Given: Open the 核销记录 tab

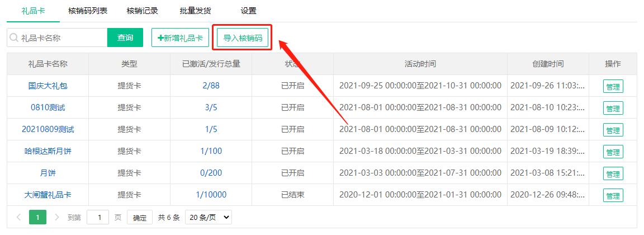Looking at the screenshot, I should click(142, 11).
